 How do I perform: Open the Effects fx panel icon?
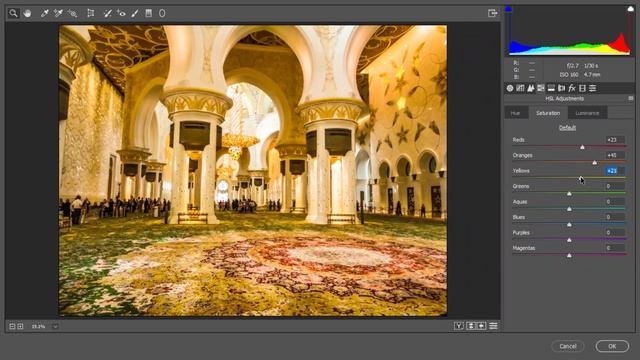click(572, 88)
